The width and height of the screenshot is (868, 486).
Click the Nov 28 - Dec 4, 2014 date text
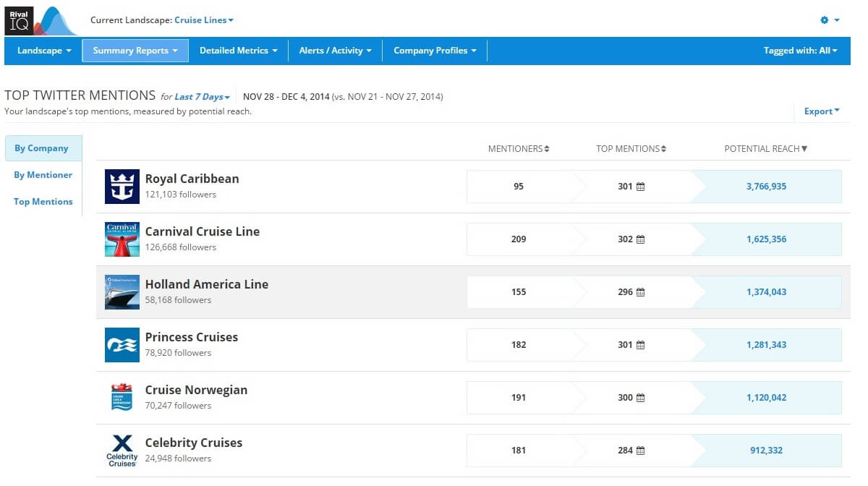click(x=286, y=97)
